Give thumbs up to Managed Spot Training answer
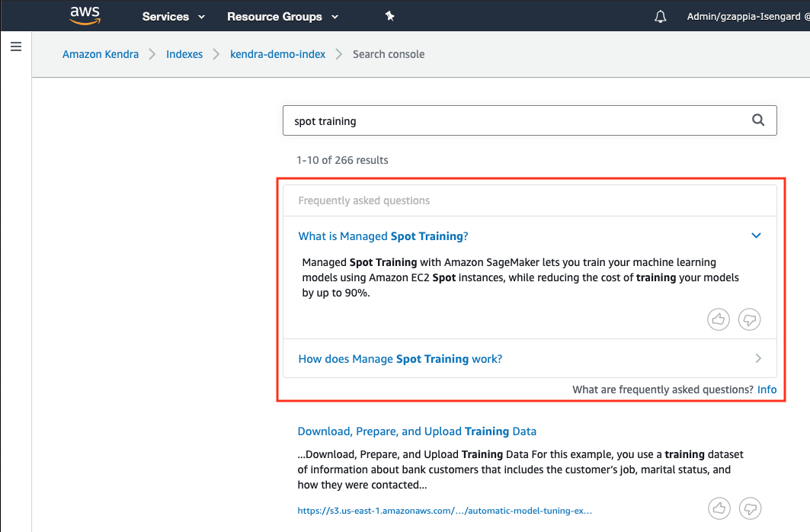Viewport: 810px width, 532px height. coord(719,319)
